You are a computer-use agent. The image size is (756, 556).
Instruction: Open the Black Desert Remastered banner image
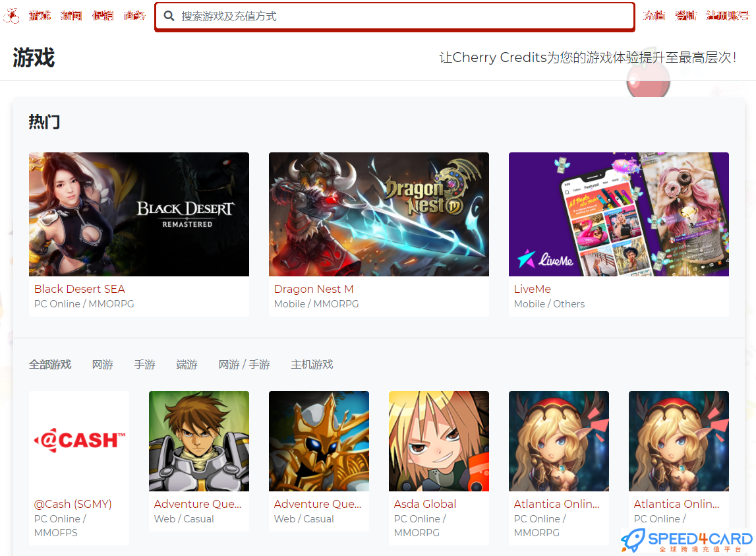coord(139,214)
